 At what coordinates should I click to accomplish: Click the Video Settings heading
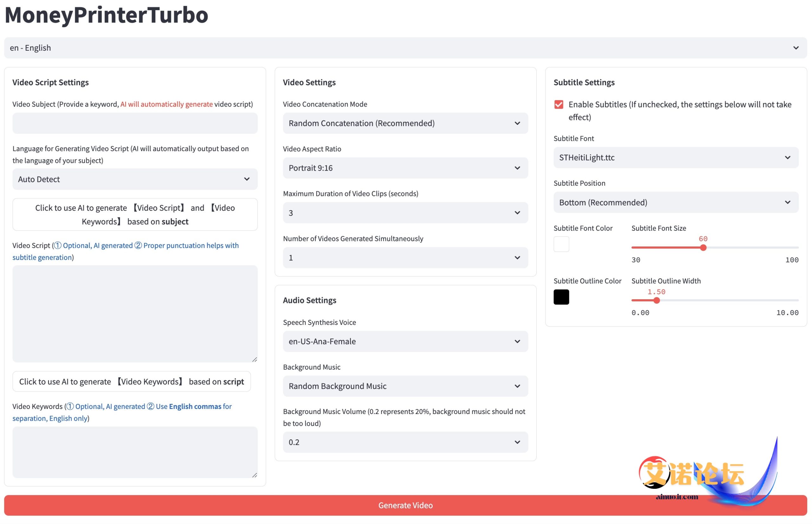click(x=309, y=82)
